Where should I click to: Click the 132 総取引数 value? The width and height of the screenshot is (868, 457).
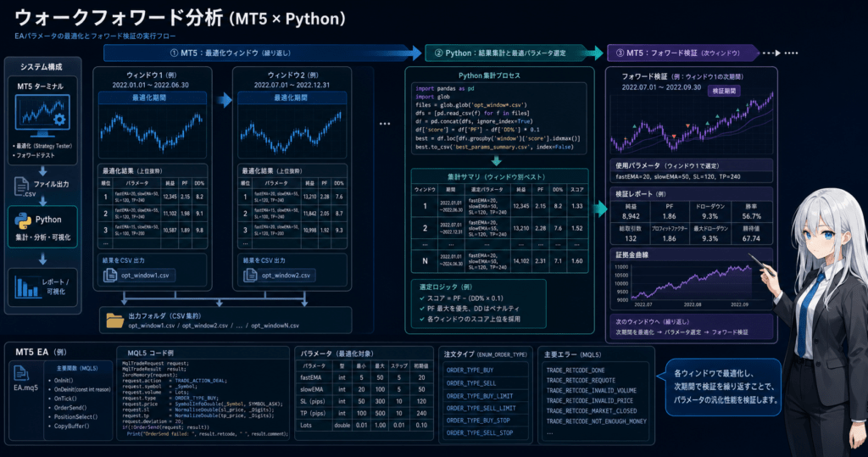click(631, 239)
